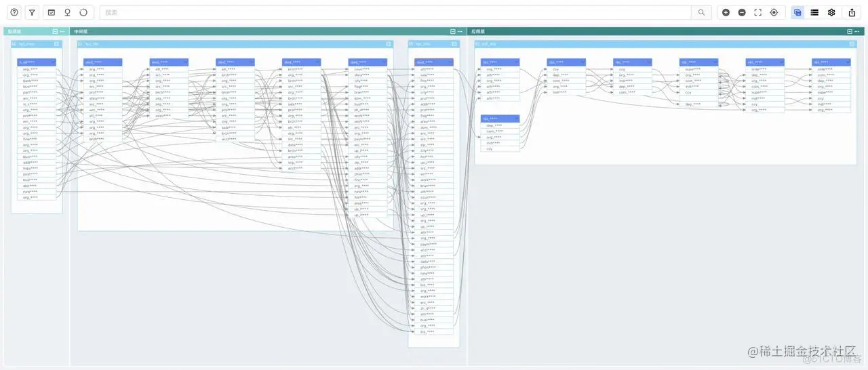Open more options for 应用层 layer

tap(857, 32)
